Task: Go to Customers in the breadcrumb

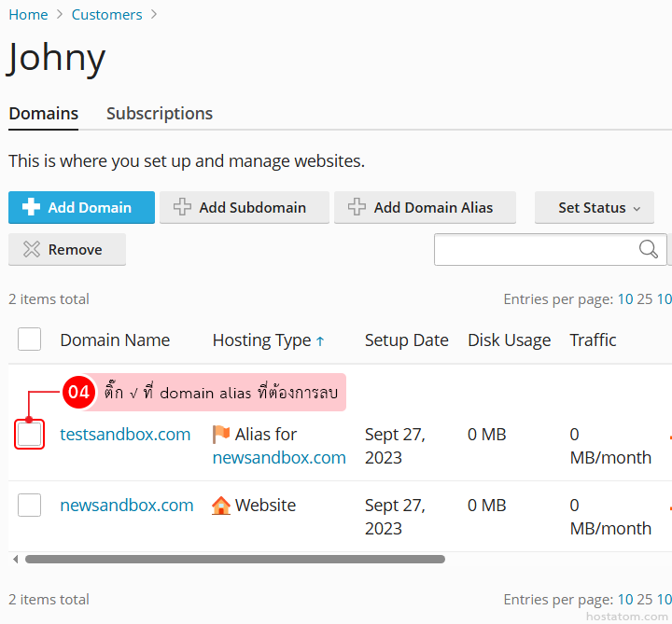Action: pyautogui.click(x=106, y=15)
